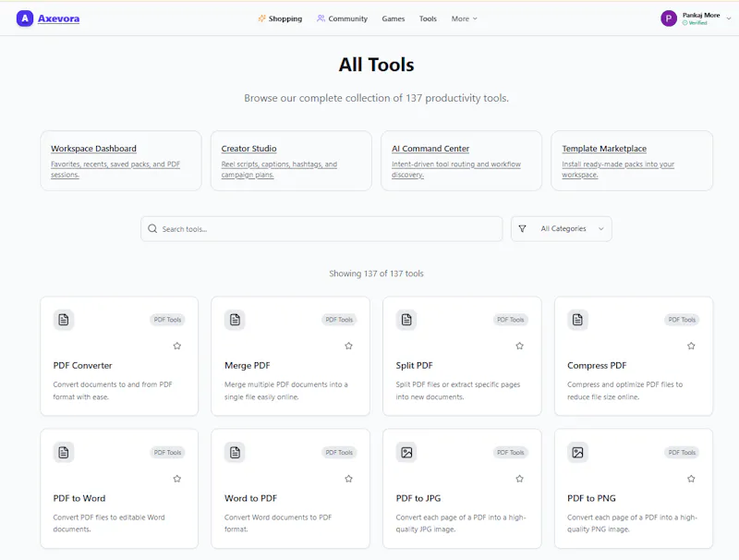Open the Compress PDF document icon
Screen dimensions: 739x560
point(577,320)
